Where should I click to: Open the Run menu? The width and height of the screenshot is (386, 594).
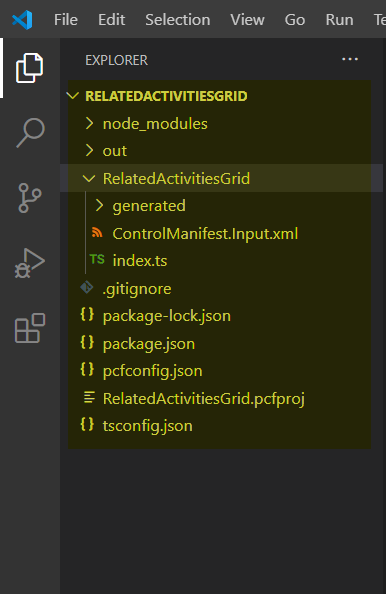click(x=339, y=20)
